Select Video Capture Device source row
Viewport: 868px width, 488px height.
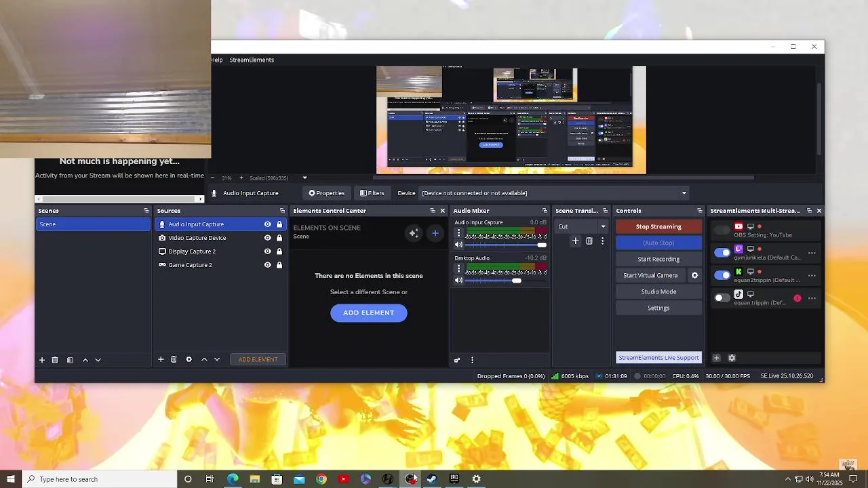coord(220,238)
